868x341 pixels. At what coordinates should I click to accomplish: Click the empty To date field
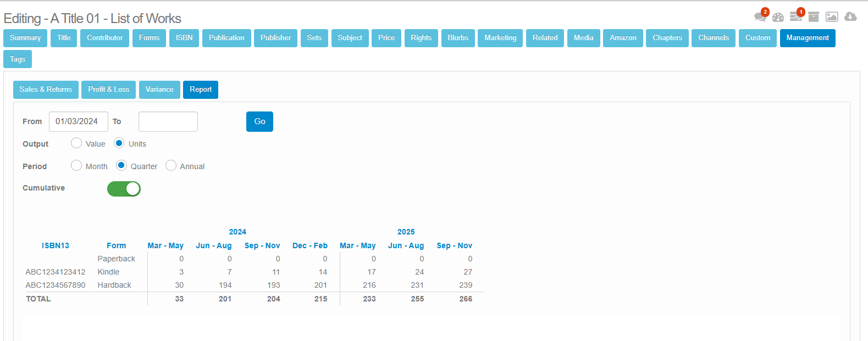point(168,121)
